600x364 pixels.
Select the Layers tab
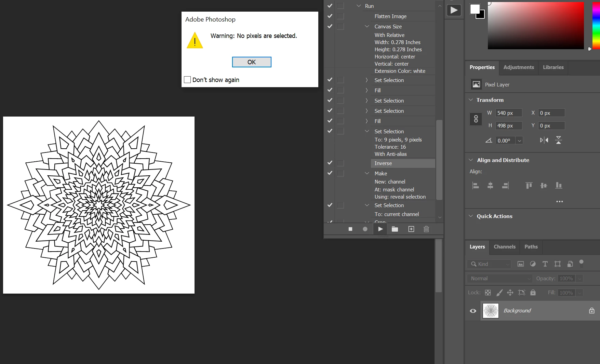477,247
